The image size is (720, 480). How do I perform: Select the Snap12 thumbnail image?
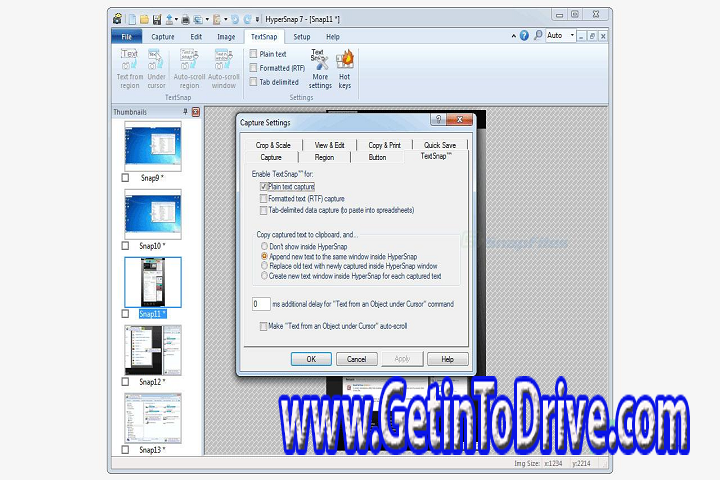point(153,350)
